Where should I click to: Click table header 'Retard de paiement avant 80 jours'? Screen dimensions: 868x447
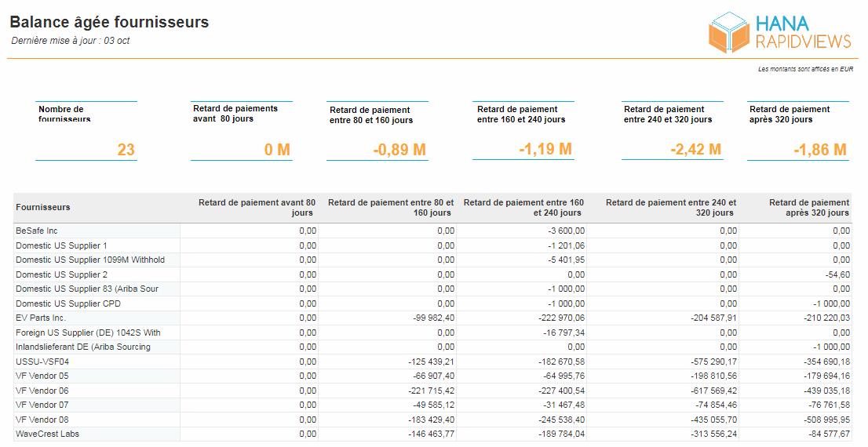point(257,207)
